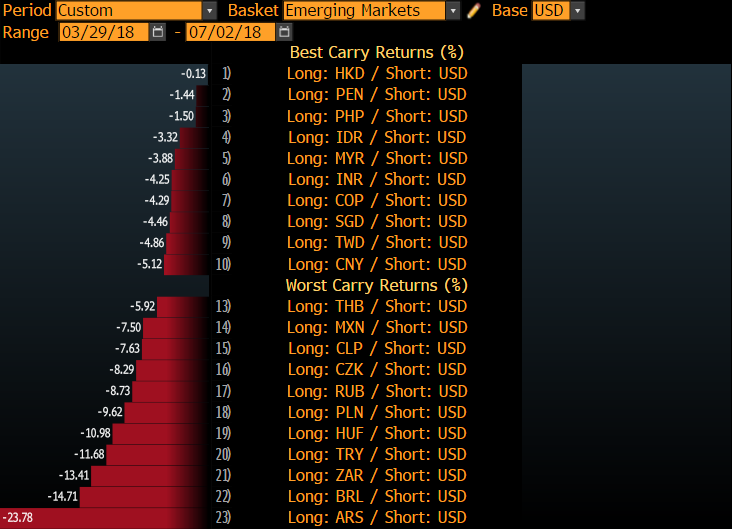Expand the Period dropdown arrow
This screenshot has height=529, width=732.
[209, 11]
